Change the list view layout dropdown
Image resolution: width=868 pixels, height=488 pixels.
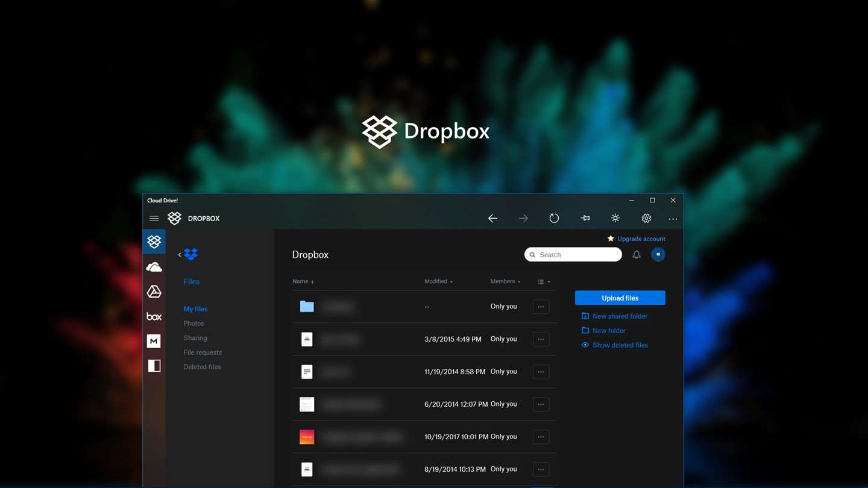click(544, 281)
